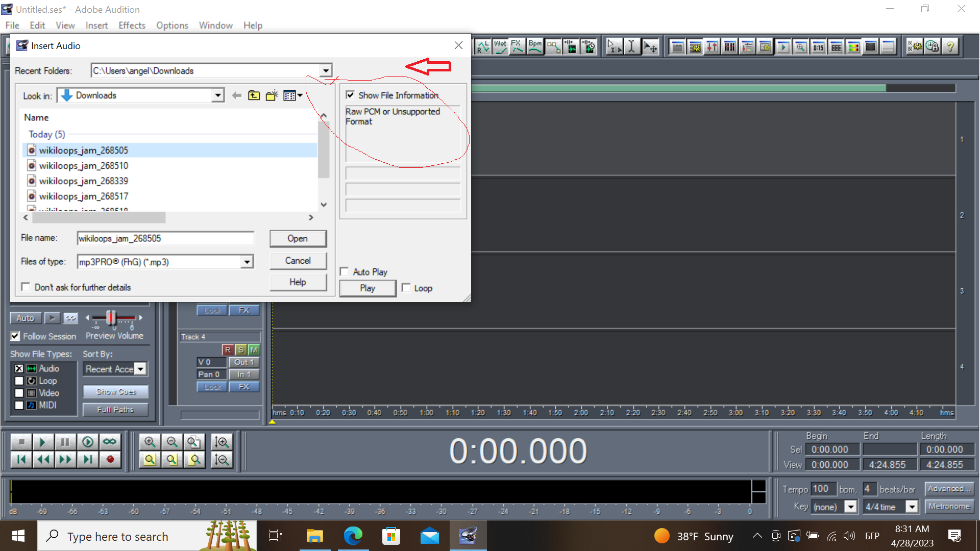Expand the Recent Folders dropdown
Screen dimensions: 980x551
pyautogui.click(x=326, y=70)
